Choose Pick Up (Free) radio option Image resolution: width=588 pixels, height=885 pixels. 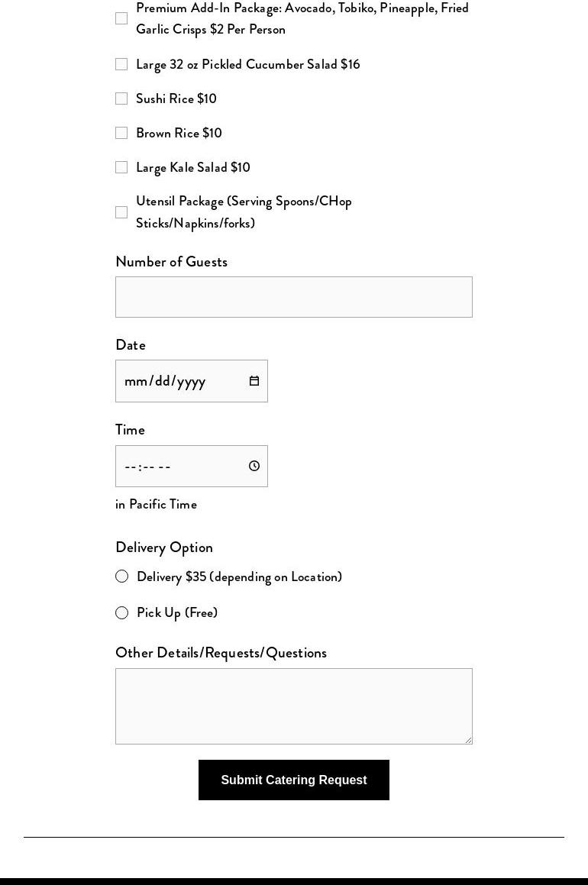tap(122, 613)
